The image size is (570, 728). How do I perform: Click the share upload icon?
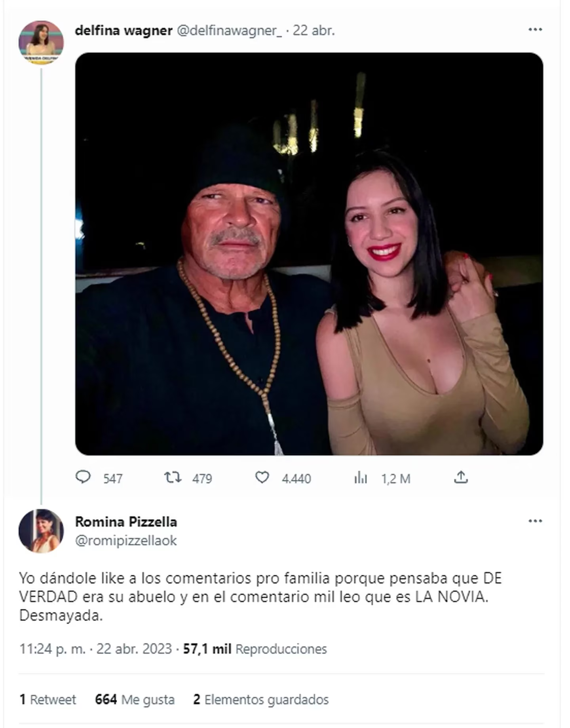(461, 477)
